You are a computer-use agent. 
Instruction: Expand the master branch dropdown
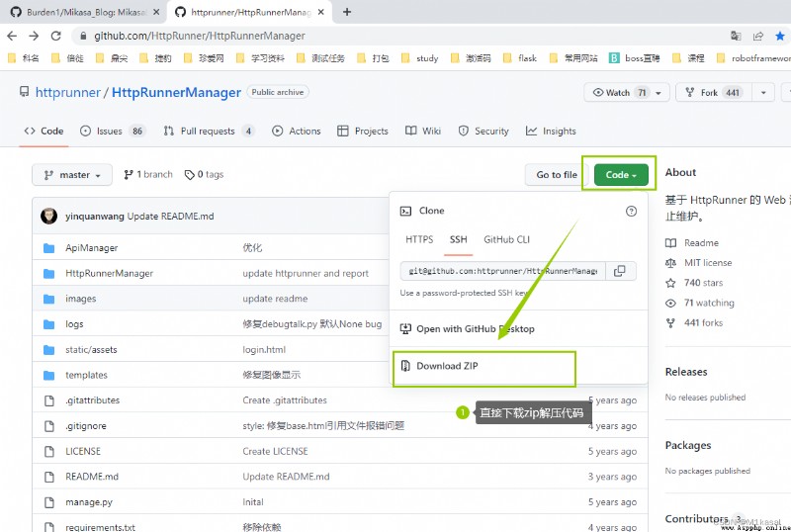coord(71,175)
